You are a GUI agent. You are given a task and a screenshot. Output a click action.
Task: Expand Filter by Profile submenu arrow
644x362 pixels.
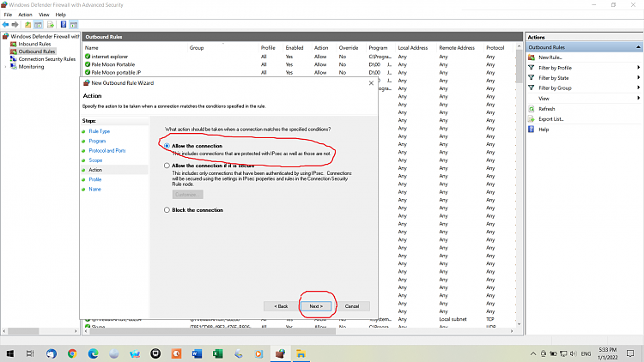(638, 68)
